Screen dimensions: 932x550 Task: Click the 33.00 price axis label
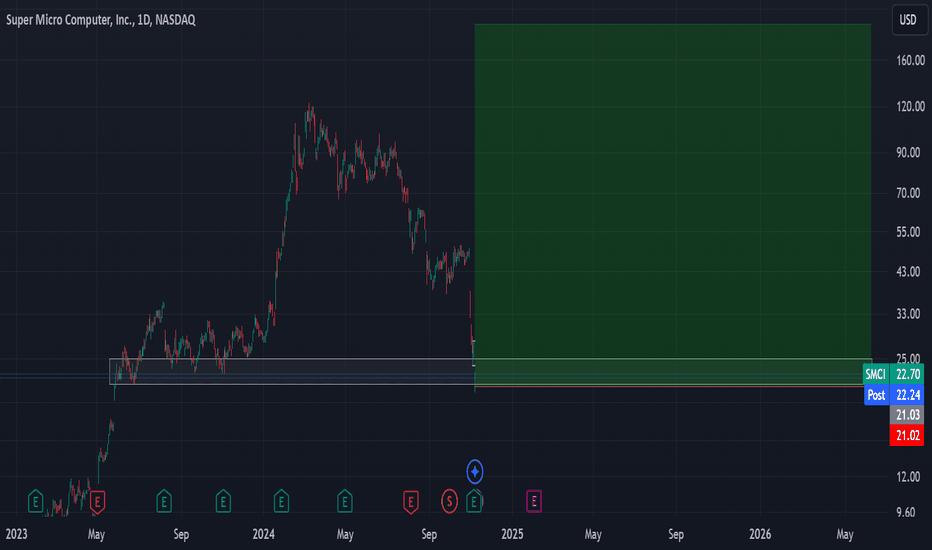tap(908, 314)
